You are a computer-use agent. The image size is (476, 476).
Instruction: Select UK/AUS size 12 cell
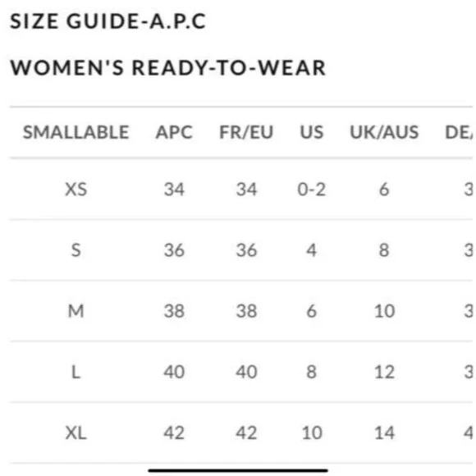384,372
